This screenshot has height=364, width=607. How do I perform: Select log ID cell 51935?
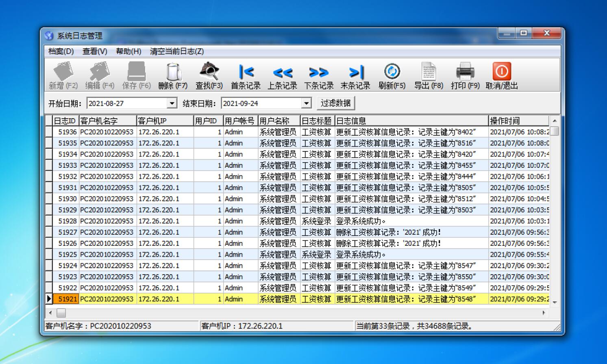point(65,143)
